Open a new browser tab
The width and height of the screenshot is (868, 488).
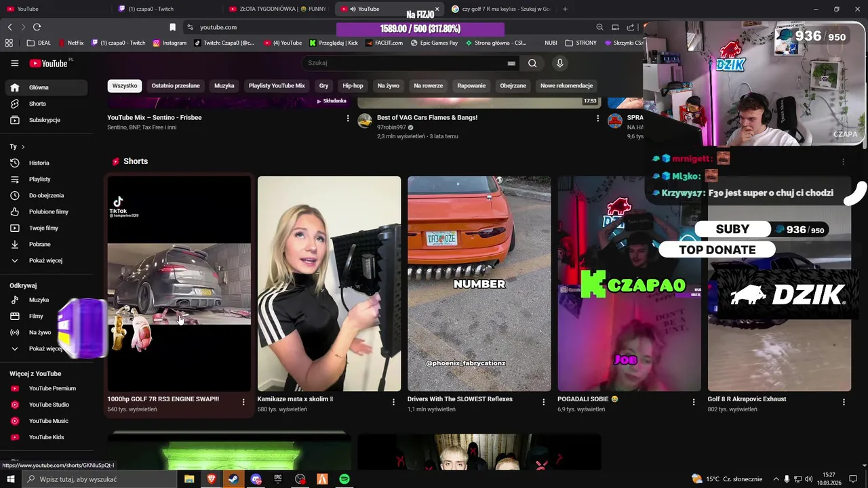[565, 9]
